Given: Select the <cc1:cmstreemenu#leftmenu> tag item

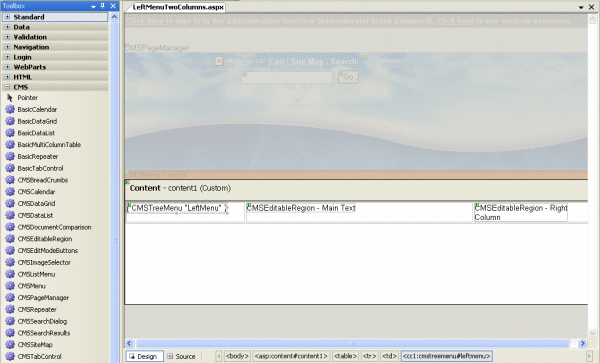Looking at the screenshot, I should (x=447, y=356).
